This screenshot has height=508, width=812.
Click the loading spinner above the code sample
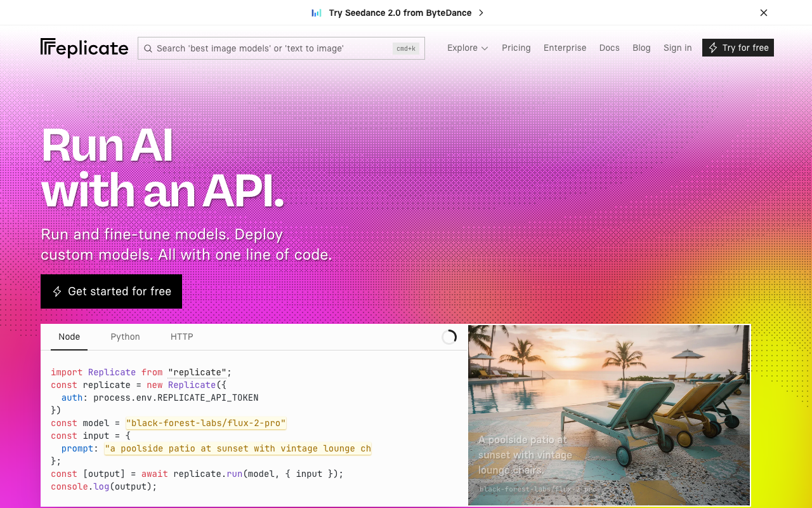(x=449, y=337)
